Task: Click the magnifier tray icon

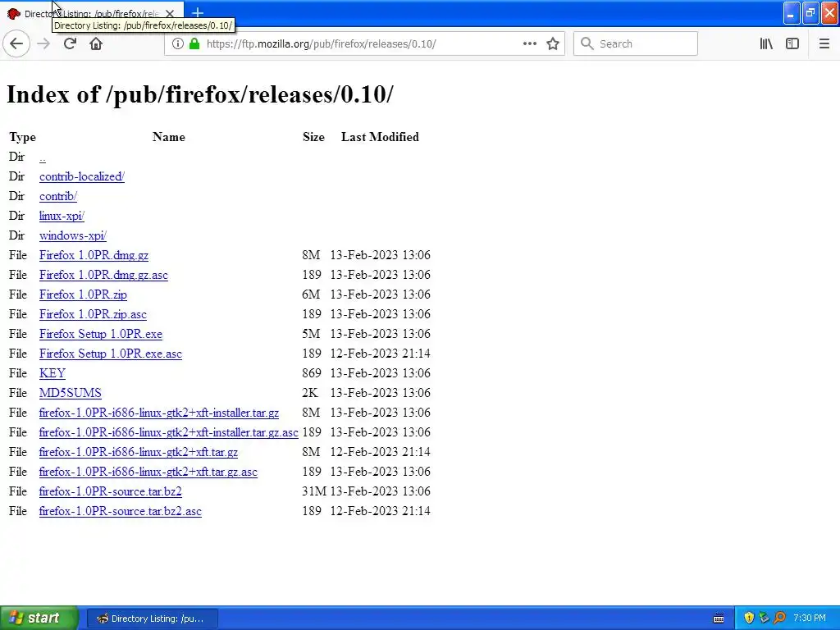Action: (779, 619)
